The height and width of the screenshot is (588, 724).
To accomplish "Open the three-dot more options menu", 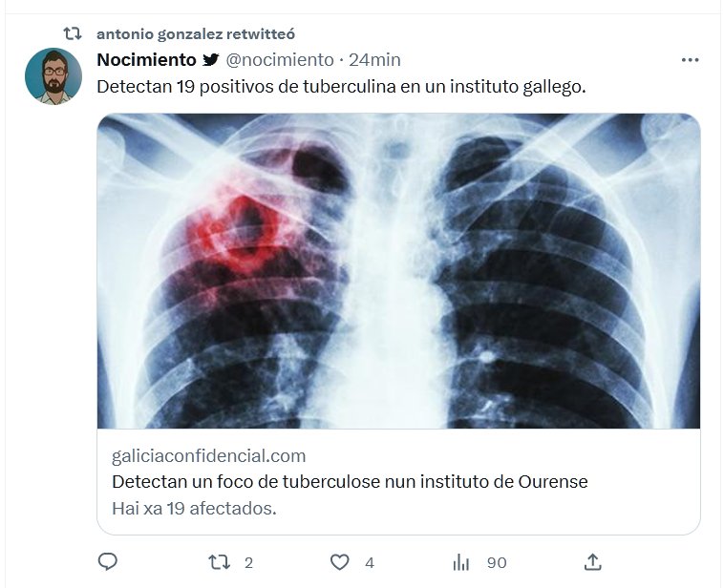I will (x=690, y=60).
